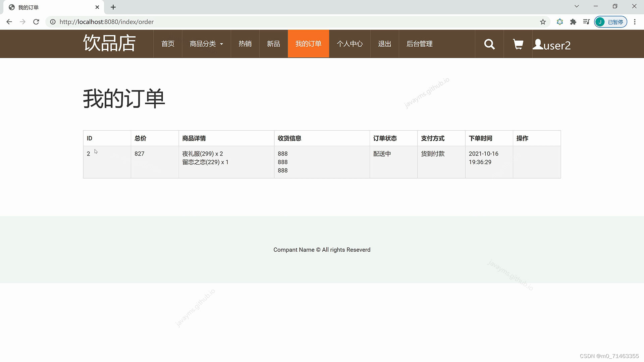
Task: Open the browser extensions puzzle icon
Action: (573, 22)
